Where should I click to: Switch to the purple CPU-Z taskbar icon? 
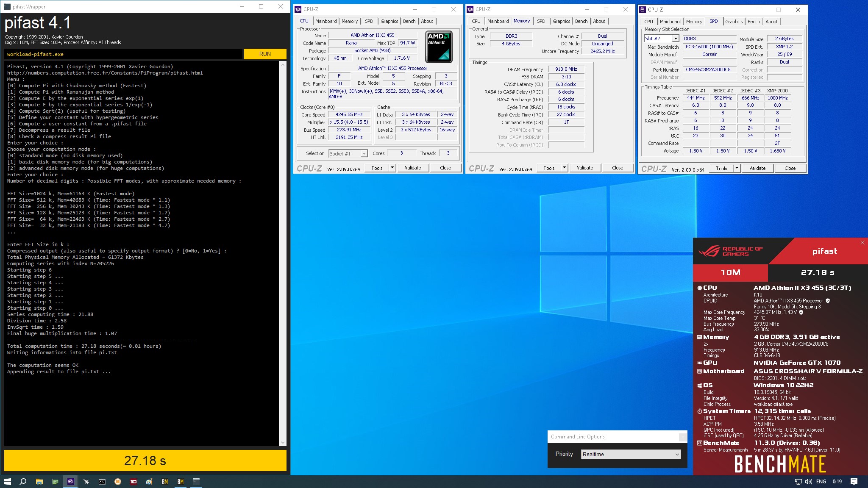71,482
